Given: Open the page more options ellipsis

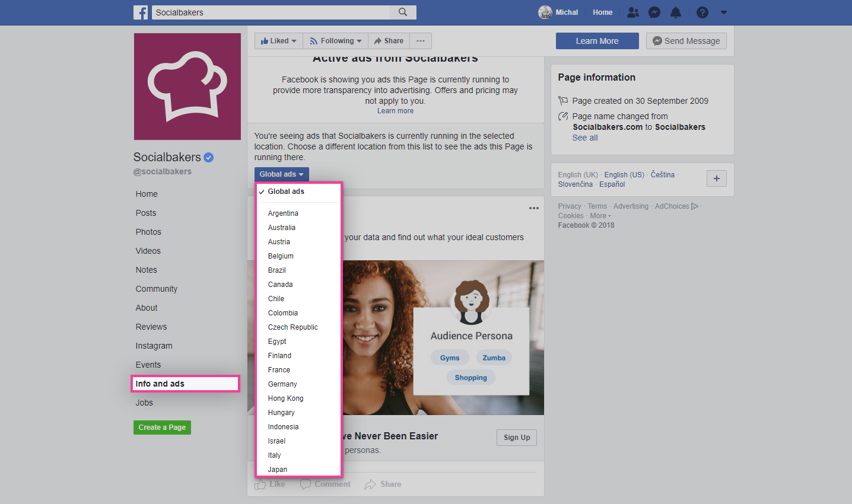Looking at the screenshot, I should click(421, 41).
